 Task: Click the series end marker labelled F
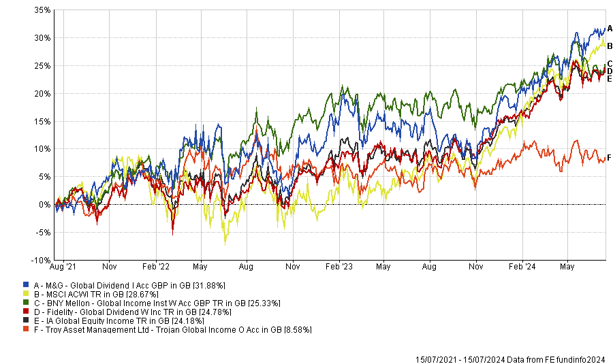click(x=609, y=159)
